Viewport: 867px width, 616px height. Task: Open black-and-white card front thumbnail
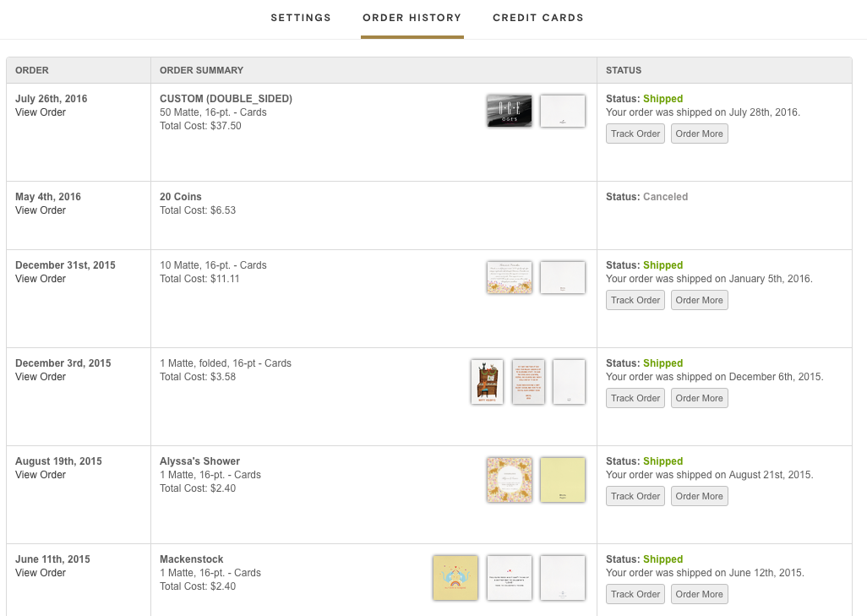click(x=509, y=111)
